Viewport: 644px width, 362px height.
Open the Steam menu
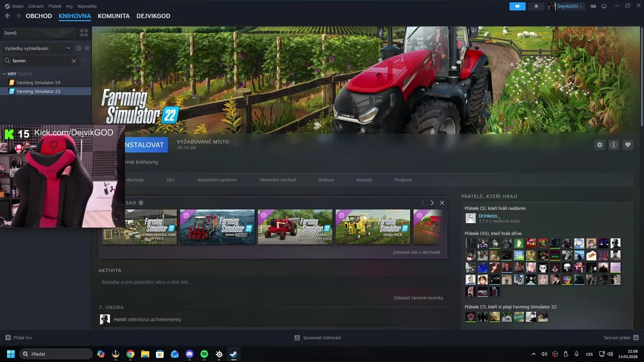pos(14,6)
